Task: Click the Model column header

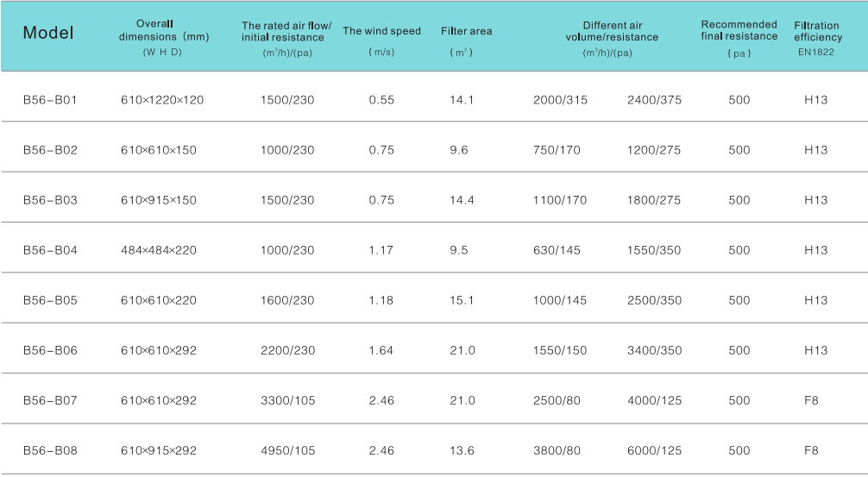Action: [x=48, y=34]
